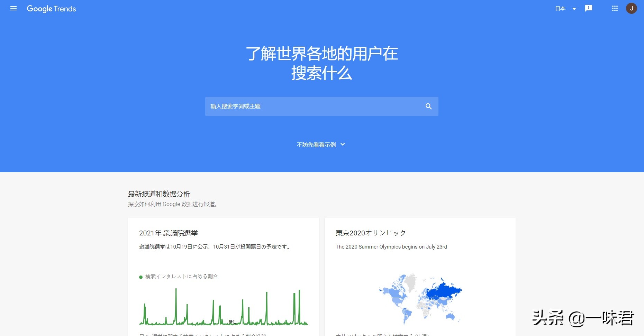The image size is (644, 336).
Task: Focus the 输入搜索字词或主题 search field
Action: click(321, 106)
